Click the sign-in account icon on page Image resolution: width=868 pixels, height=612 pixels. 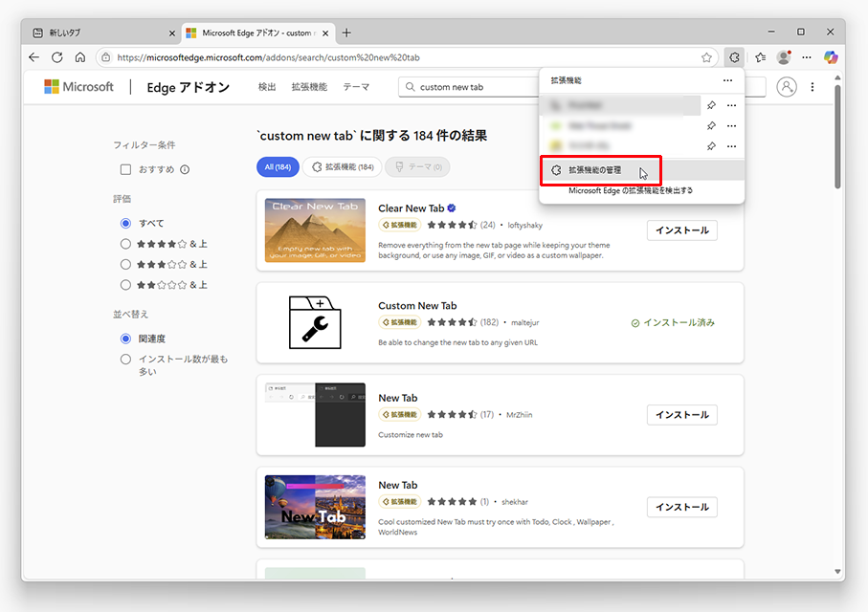click(x=786, y=87)
